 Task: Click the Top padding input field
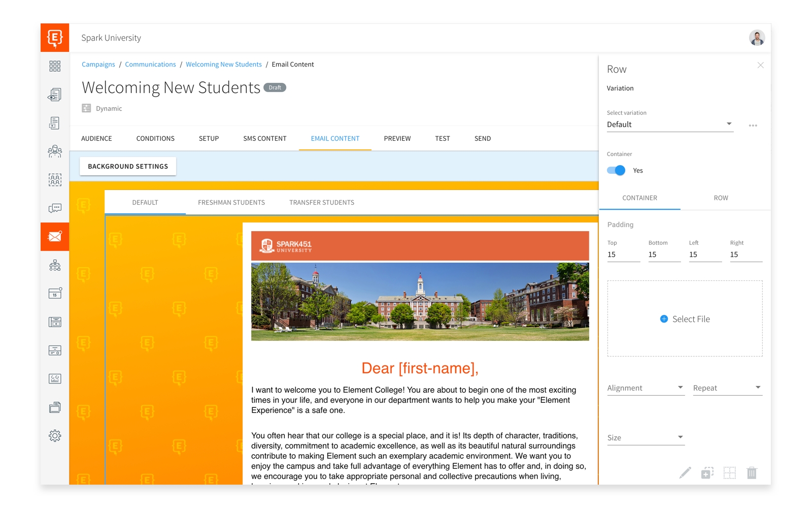point(624,255)
